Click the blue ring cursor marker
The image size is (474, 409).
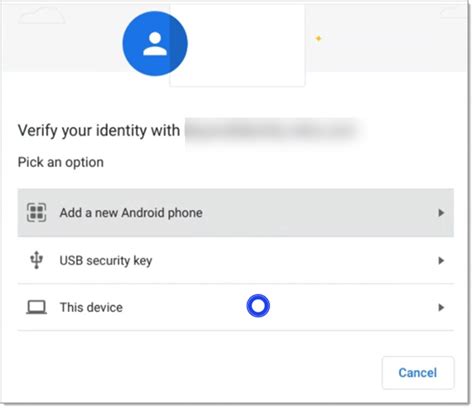(258, 306)
